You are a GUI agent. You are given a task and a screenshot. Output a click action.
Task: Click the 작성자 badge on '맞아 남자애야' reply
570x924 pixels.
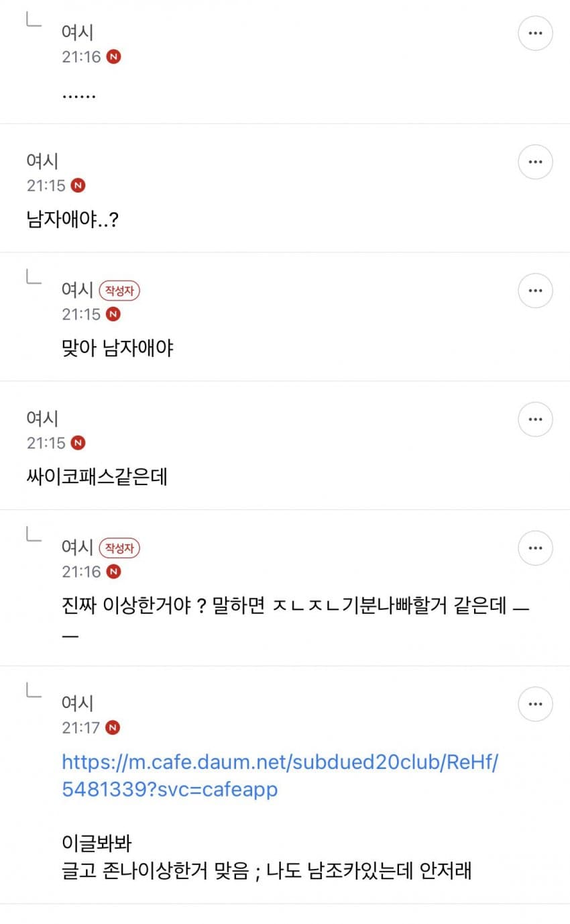tap(119, 291)
